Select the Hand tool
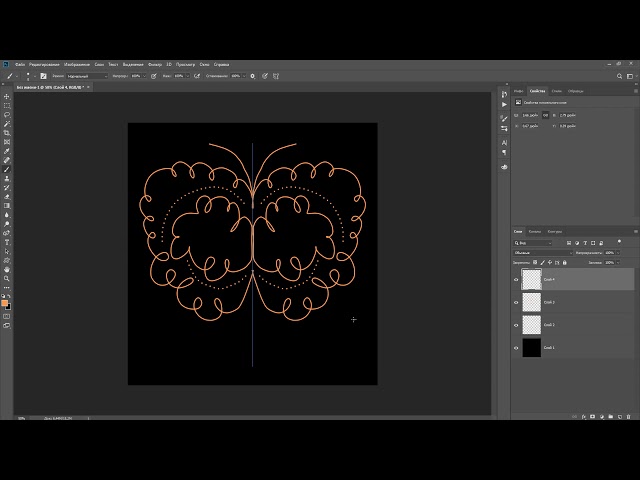 click(7, 269)
